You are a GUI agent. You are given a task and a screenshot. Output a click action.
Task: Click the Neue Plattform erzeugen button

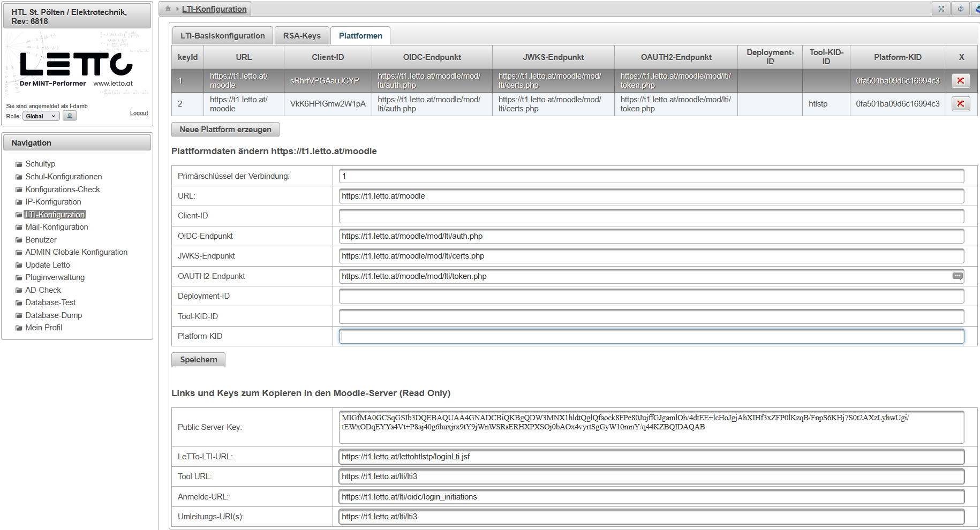(225, 130)
